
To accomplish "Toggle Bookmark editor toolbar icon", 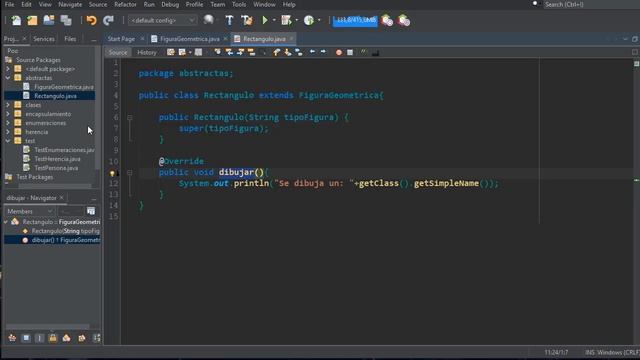I will tap(299, 52).
